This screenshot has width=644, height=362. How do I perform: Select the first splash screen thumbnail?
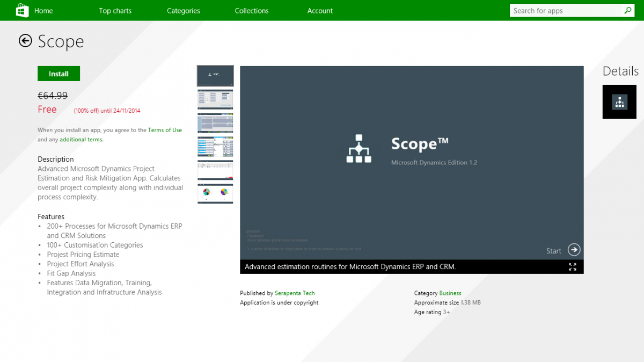pos(215,76)
